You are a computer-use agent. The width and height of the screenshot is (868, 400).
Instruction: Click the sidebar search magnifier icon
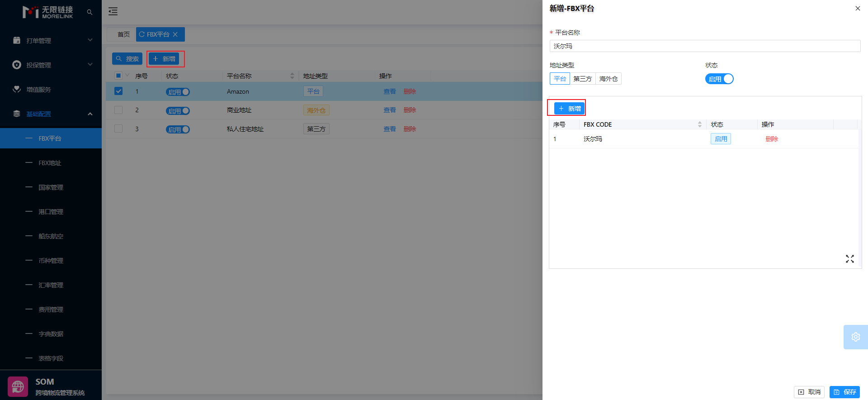coord(90,12)
